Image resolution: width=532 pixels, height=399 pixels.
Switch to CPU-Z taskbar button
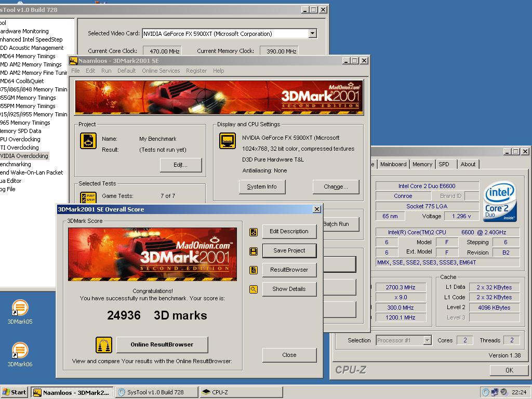(241, 392)
